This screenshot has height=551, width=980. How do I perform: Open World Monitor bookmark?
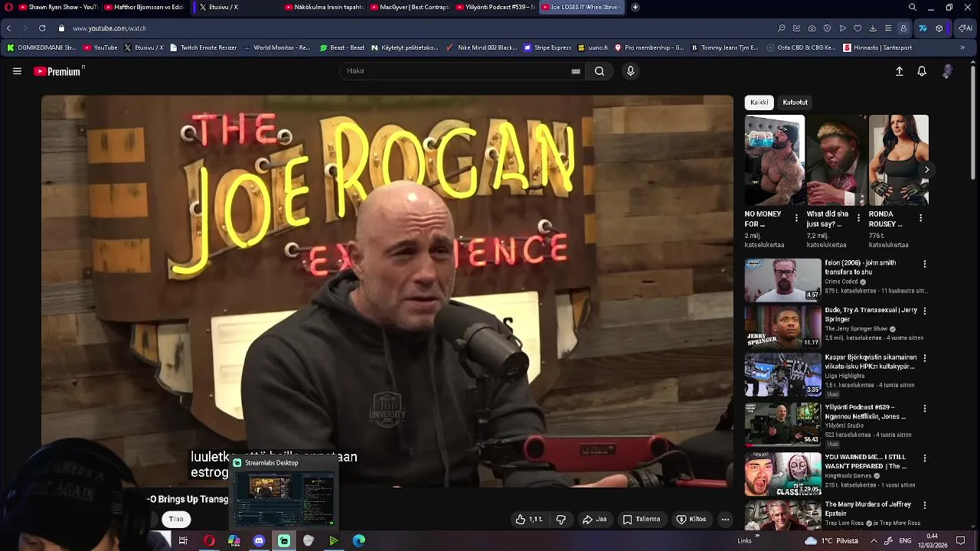click(x=277, y=47)
